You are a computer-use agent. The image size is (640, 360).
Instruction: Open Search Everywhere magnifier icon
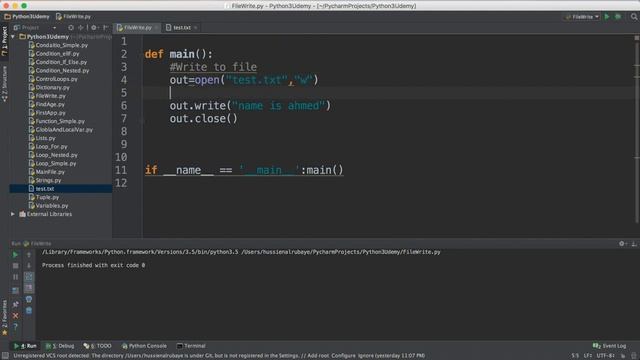click(x=634, y=17)
